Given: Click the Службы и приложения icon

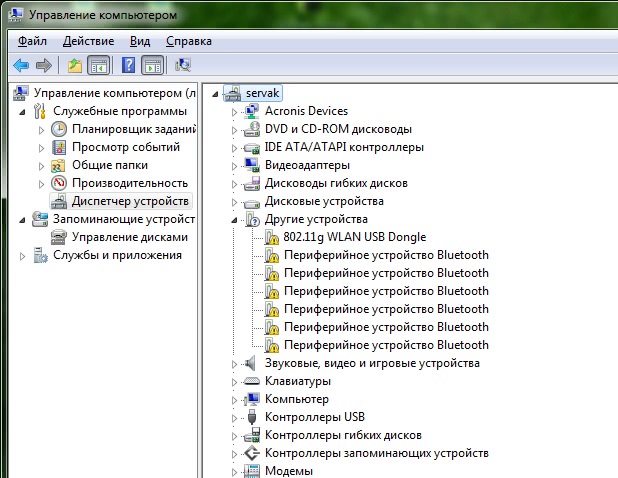Looking at the screenshot, I should click(x=40, y=255).
